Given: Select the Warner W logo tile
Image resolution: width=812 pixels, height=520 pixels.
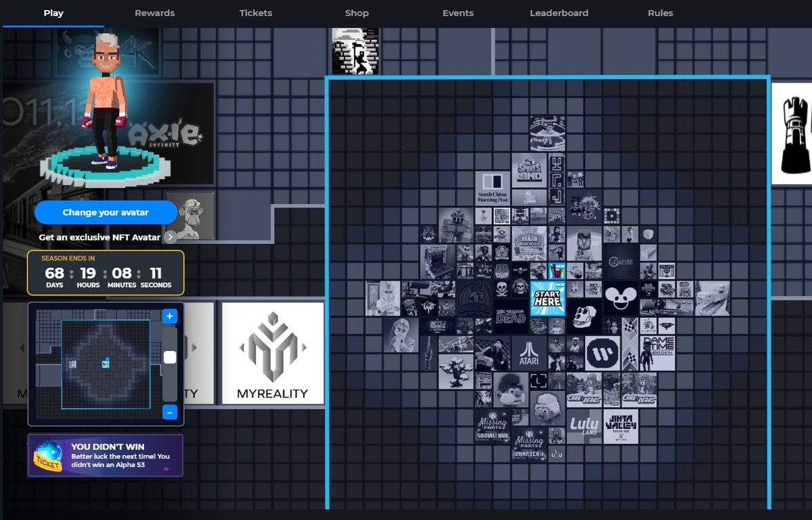Looking at the screenshot, I should tap(602, 352).
